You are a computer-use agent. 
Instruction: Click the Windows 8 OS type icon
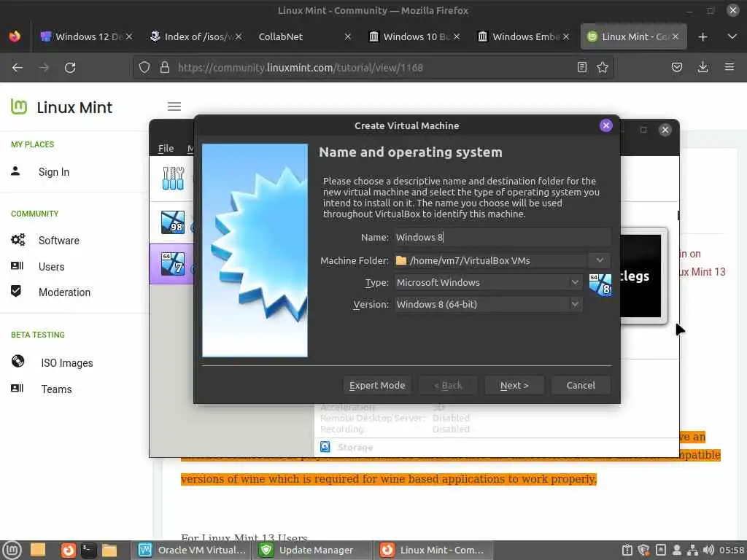click(600, 285)
